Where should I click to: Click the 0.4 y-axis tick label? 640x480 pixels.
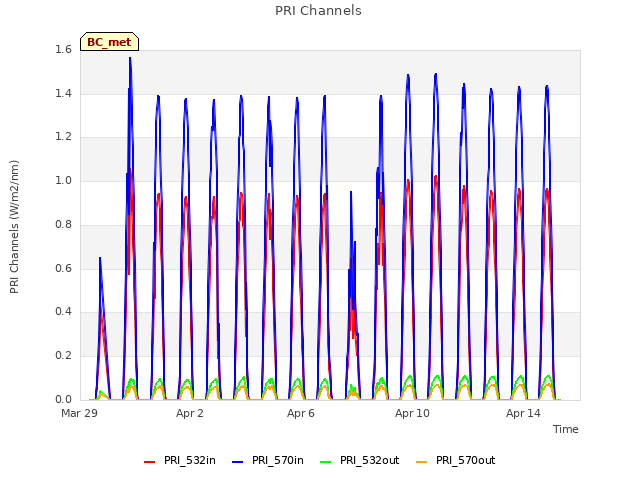[x=63, y=311]
